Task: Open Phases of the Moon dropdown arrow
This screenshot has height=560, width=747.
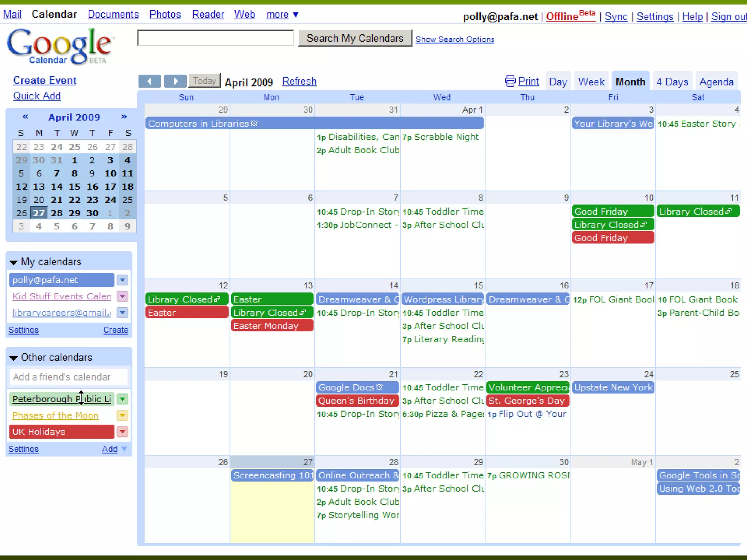Action: 123,415
